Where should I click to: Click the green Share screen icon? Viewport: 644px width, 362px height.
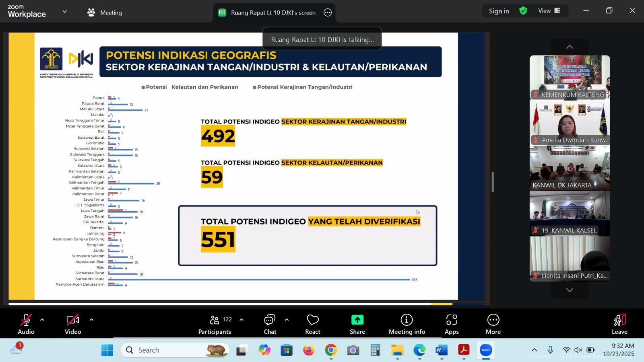click(357, 324)
